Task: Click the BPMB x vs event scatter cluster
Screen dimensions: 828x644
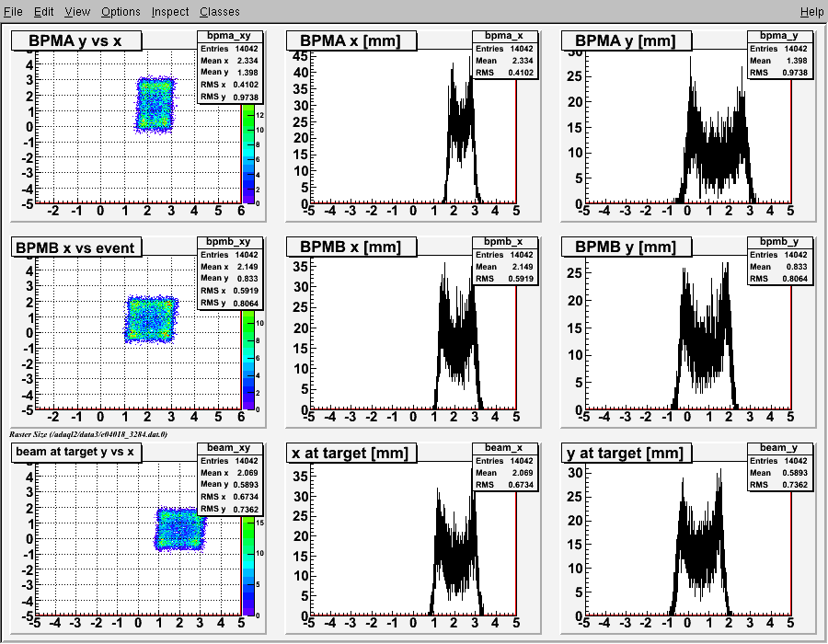Action: click(x=152, y=319)
